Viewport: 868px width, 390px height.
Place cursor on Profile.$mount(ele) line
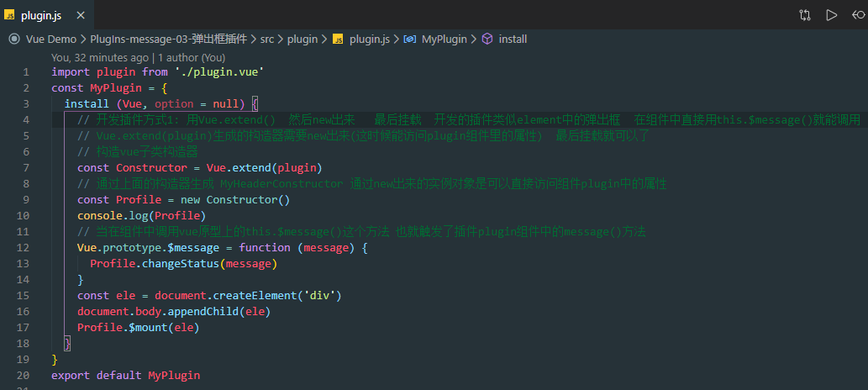coord(139,328)
